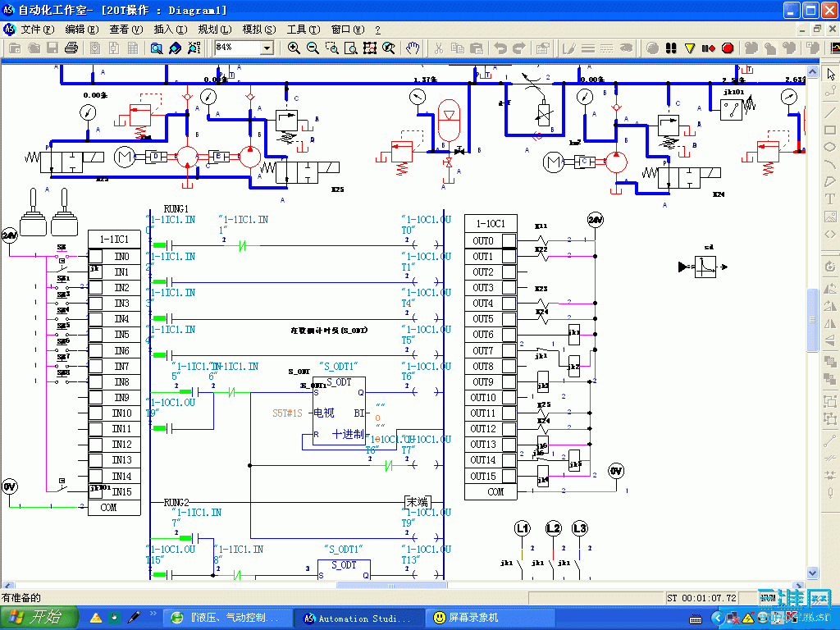This screenshot has height=630, width=840.
Task: Stop the simulation with the red stop icon
Action: (727, 48)
